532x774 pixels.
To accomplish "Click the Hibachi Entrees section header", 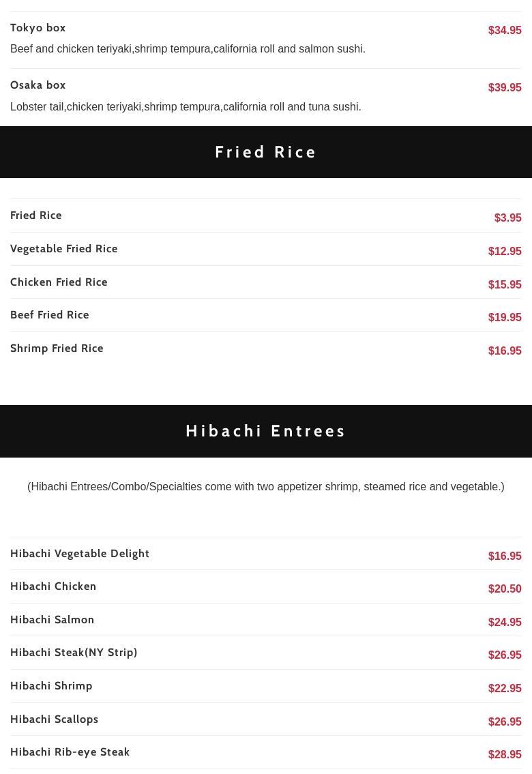I will (x=266, y=431).
